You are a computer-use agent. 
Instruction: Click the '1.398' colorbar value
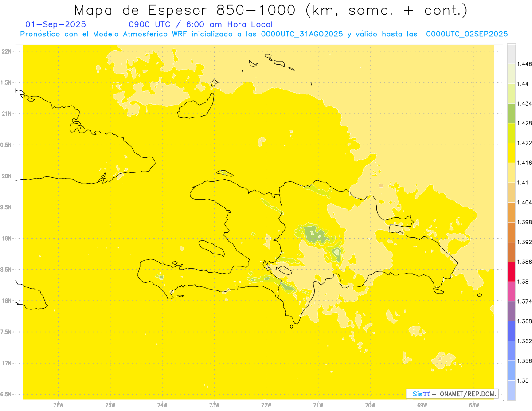pyautogui.click(x=524, y=222)
